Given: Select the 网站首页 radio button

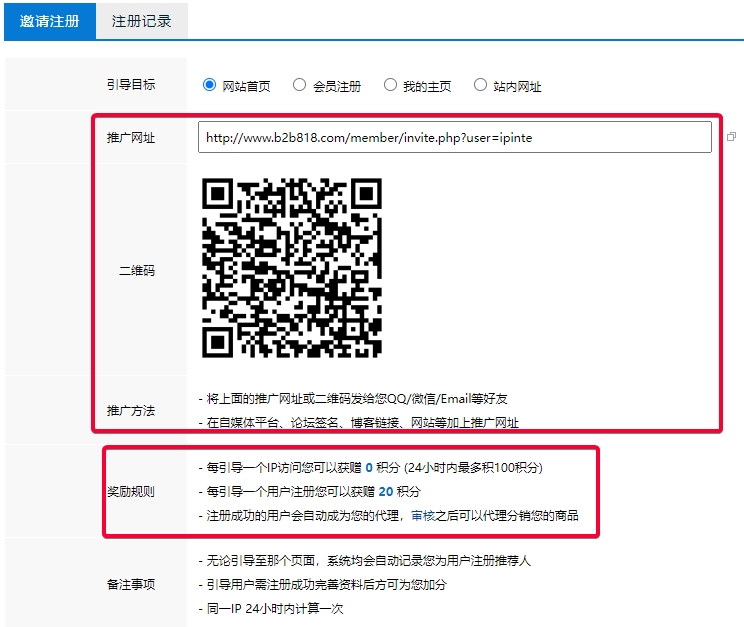Looking at the screenshot, I should pyautogui.click(x=210, y=85).
